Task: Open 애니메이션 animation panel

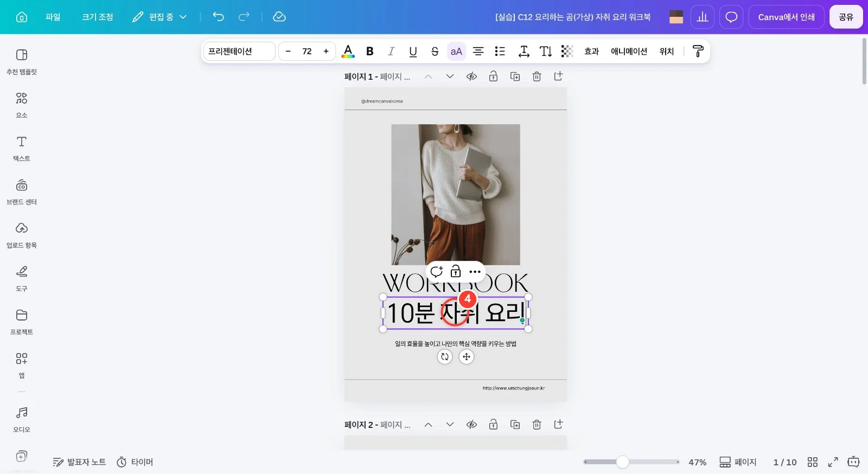Action: tap(629, 51)
